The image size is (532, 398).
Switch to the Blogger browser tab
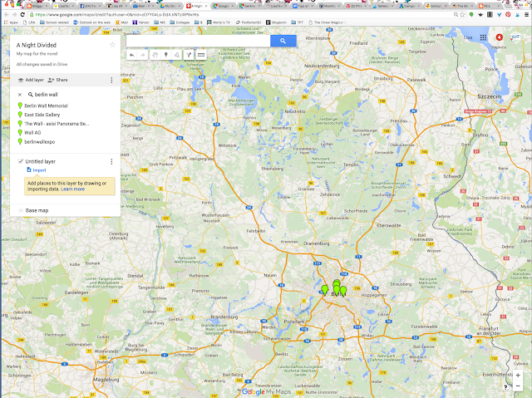37,6
